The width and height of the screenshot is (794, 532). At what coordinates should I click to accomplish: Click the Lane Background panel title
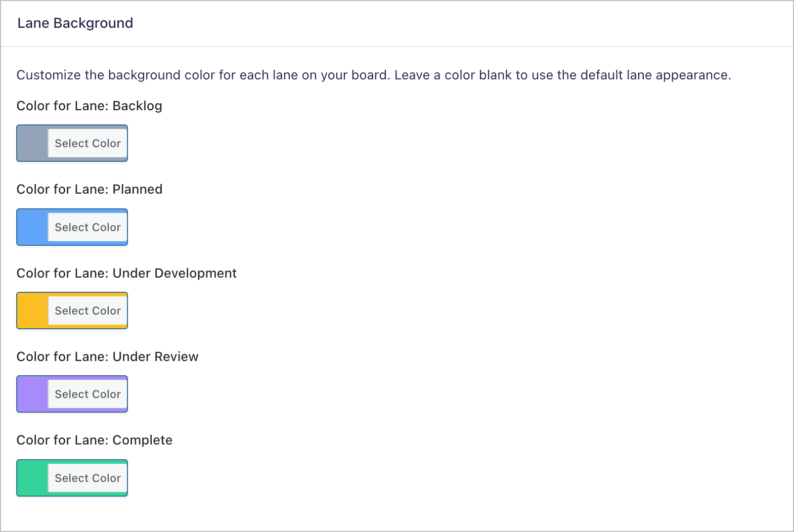(75, 23)
